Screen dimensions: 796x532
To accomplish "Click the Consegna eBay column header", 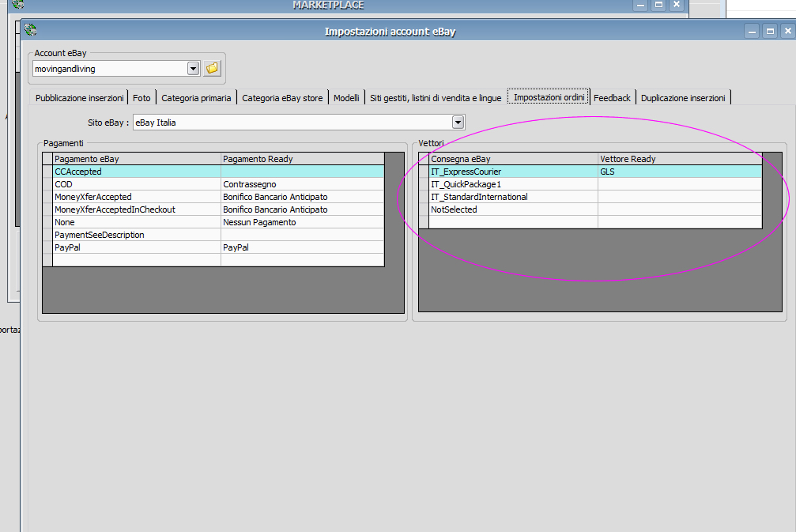I will pos(513,159).
